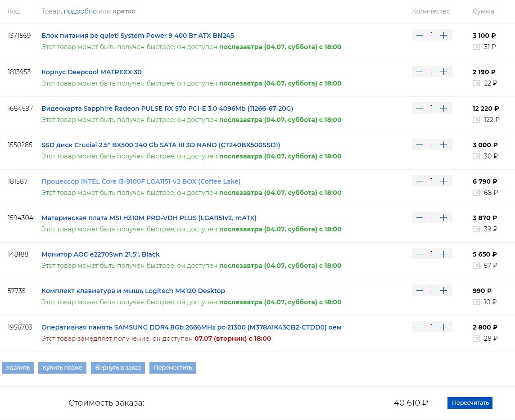Open Корпус Deepcool MATREXX 30 product link

pyautogui.click(x=91, y=72)
